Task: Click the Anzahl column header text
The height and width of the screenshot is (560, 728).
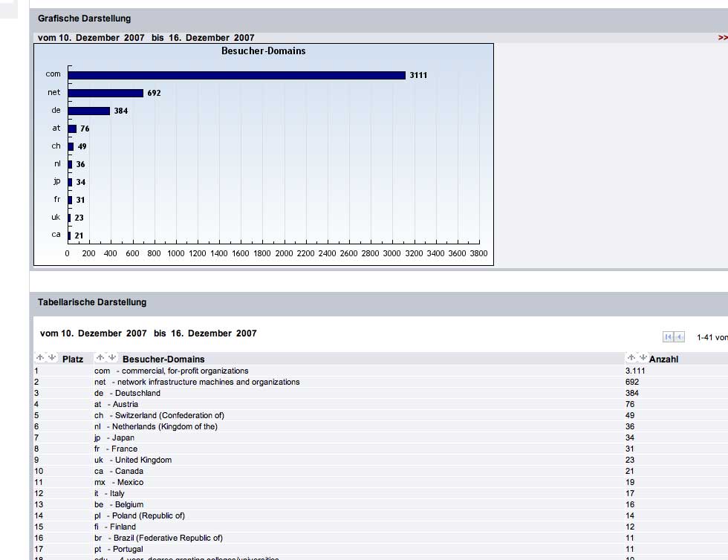Action: (x=663, y=359)
